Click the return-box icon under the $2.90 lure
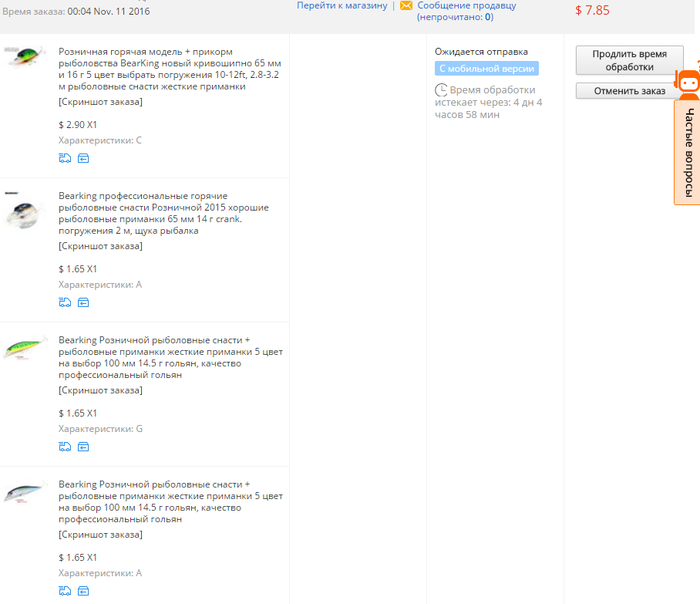700x604 pixels. [83, 158]
